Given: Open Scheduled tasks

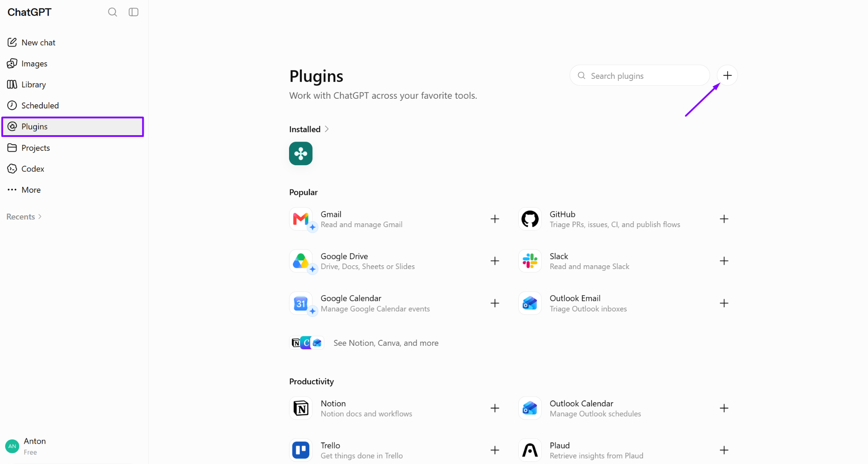Looking at the screenshot, I should [x=73, y=106].
